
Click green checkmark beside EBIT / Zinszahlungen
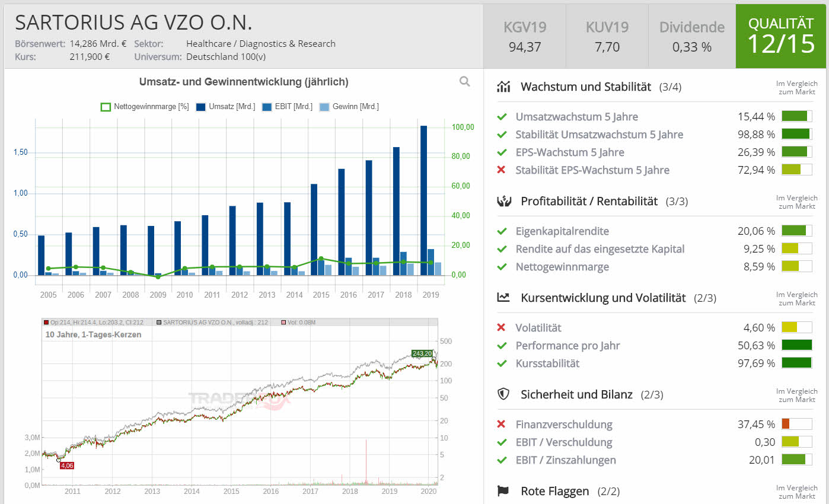(x=502, y=460)
